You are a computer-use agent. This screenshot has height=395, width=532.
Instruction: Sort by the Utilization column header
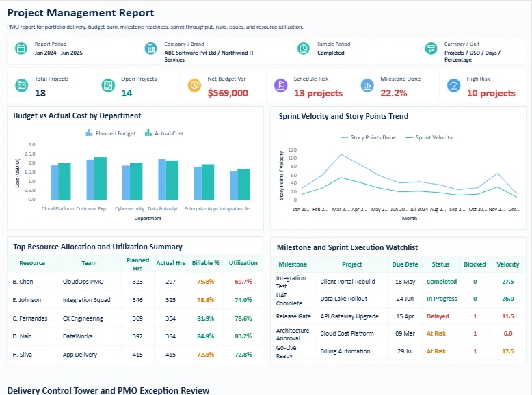point(243,263)
